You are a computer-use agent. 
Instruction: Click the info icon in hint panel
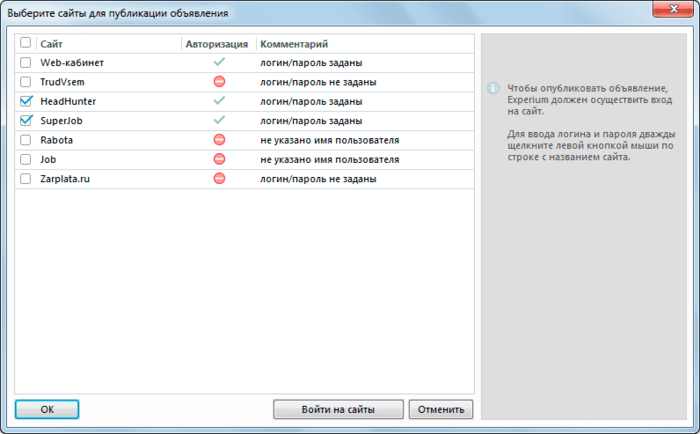click(493, 88)
